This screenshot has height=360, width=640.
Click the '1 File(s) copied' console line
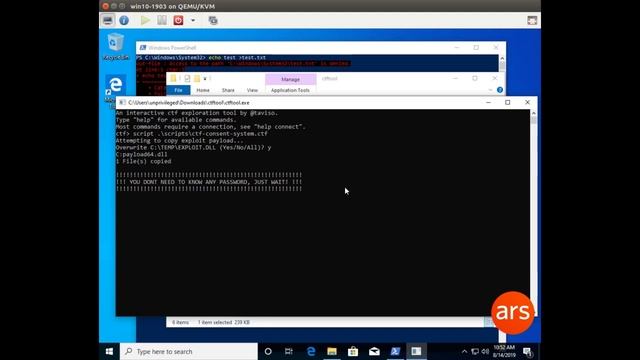click(x=143, y=161)
